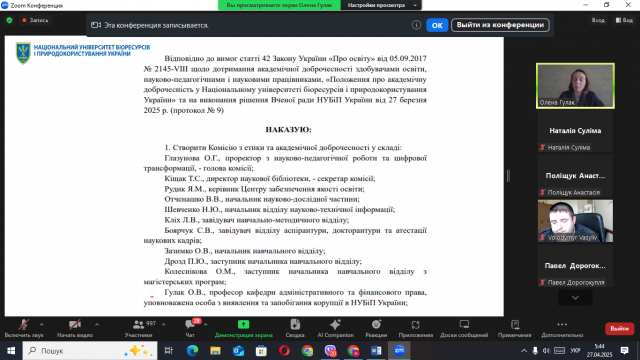Click the Вход sign-in button
Image resolution: width=640 pixels, height=360 pixels.
pyautogui.click(x=598, y=20)
